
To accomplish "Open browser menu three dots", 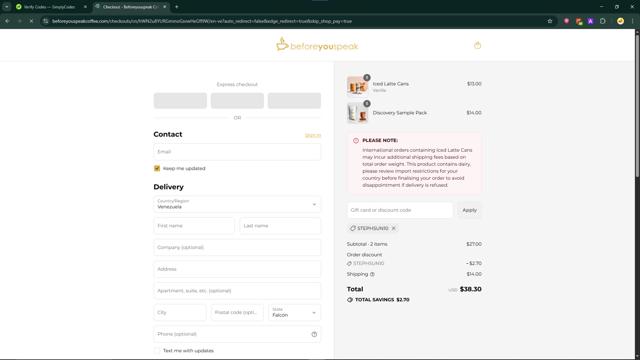I will 633,21.
